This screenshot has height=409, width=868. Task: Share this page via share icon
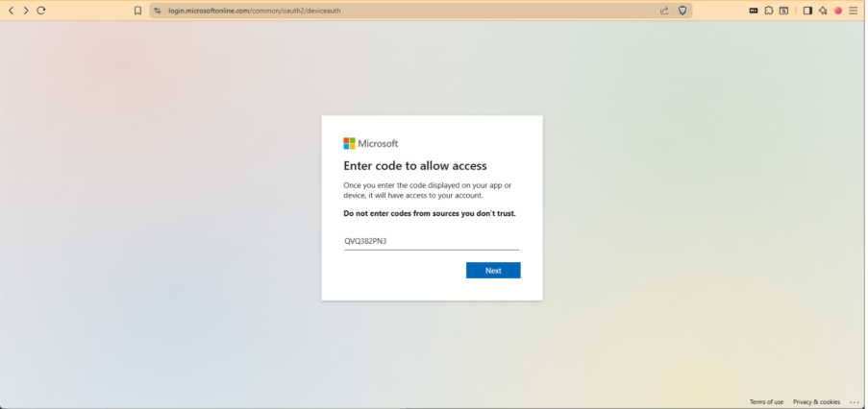pyautogui.click(x=664, y=11)
